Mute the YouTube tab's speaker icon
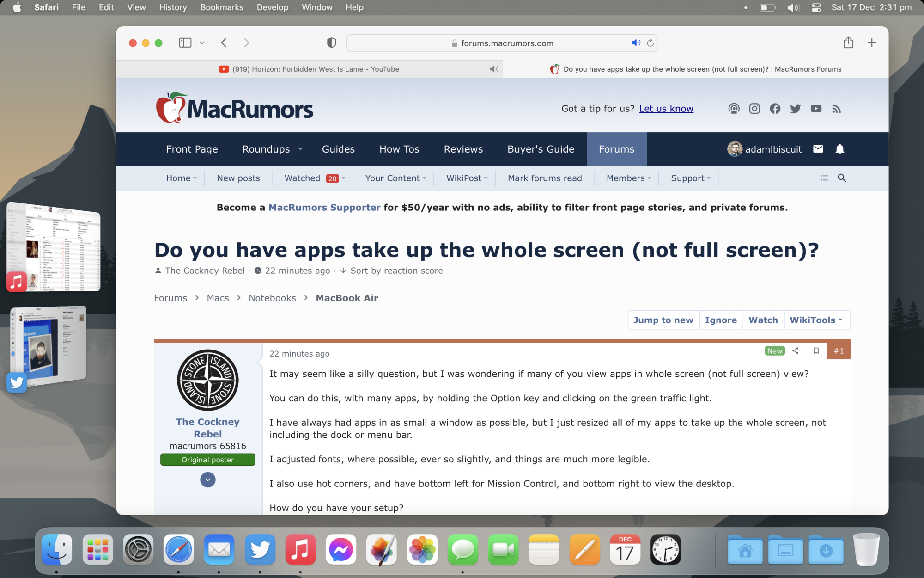This screenshot has width=924, height=578. (x=494, y=69)
